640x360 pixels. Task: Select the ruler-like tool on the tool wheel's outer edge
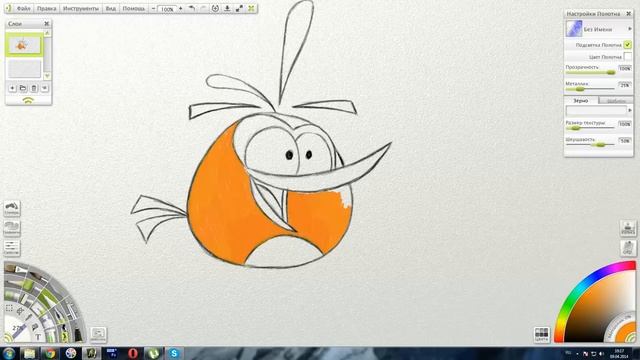click(72, 311)
